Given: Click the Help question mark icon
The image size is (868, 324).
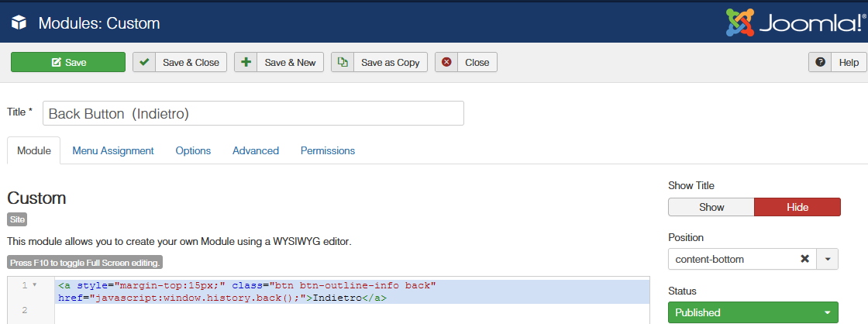Looking at the screenshot, I should (x=820, y=63).
